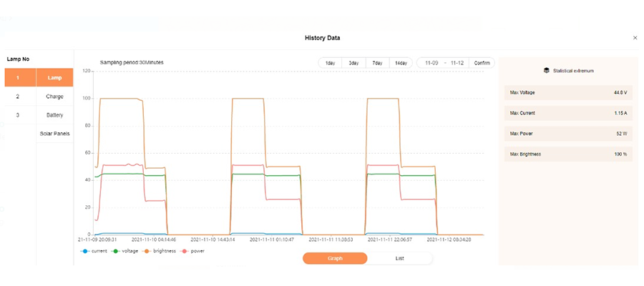Viewport: 644px width, 286px height.
Task: Click the Max Brightness 100 % row
Action: 568,154
